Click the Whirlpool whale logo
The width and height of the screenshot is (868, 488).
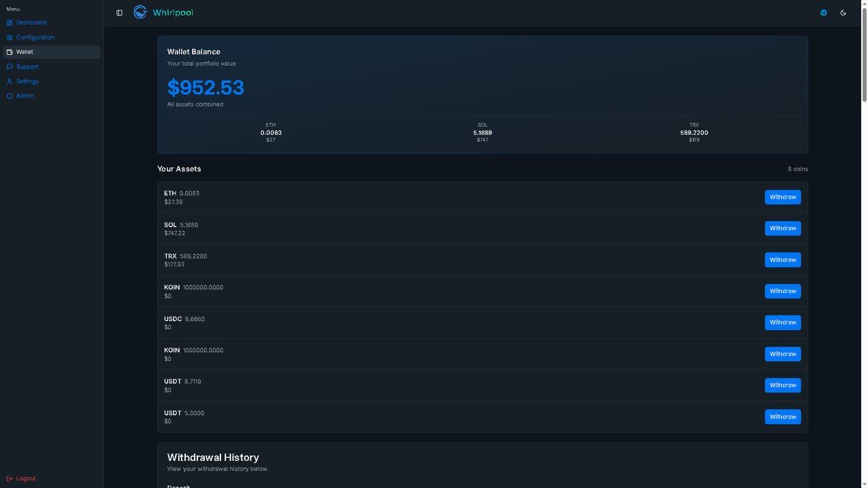point(140,12)
